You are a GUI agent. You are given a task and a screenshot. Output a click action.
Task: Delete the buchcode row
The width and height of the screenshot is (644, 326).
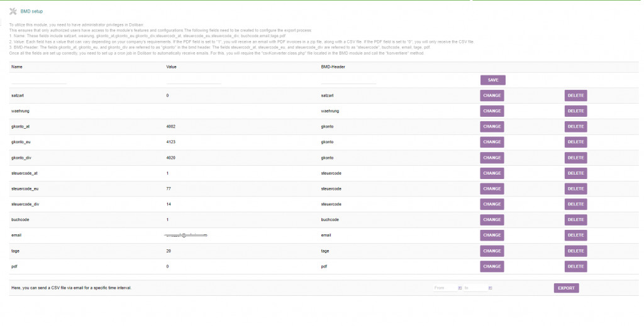575,220
